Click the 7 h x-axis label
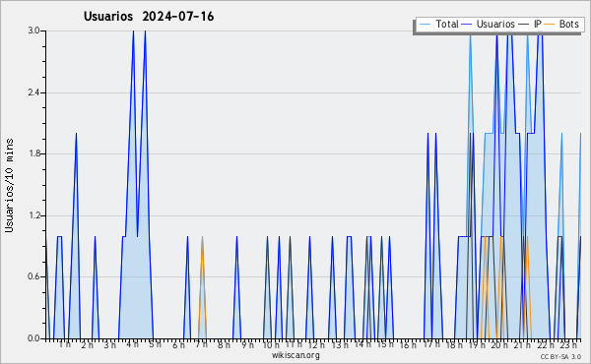This screenshot has height=364, width=591. (x=201, y=344)
